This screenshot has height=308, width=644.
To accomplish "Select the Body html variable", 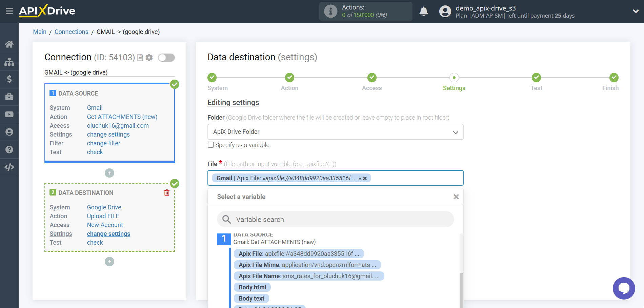I will pyautogui.click(x=252, y=287).
